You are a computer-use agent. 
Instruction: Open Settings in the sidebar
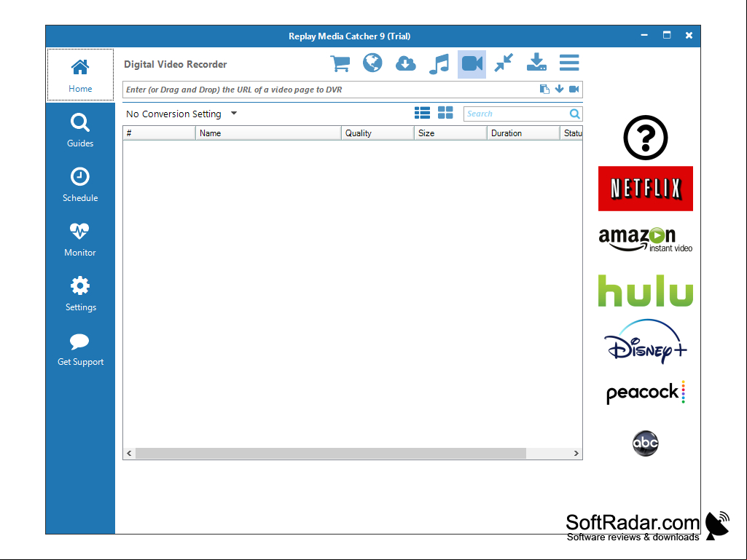click(x=80, y=294)
